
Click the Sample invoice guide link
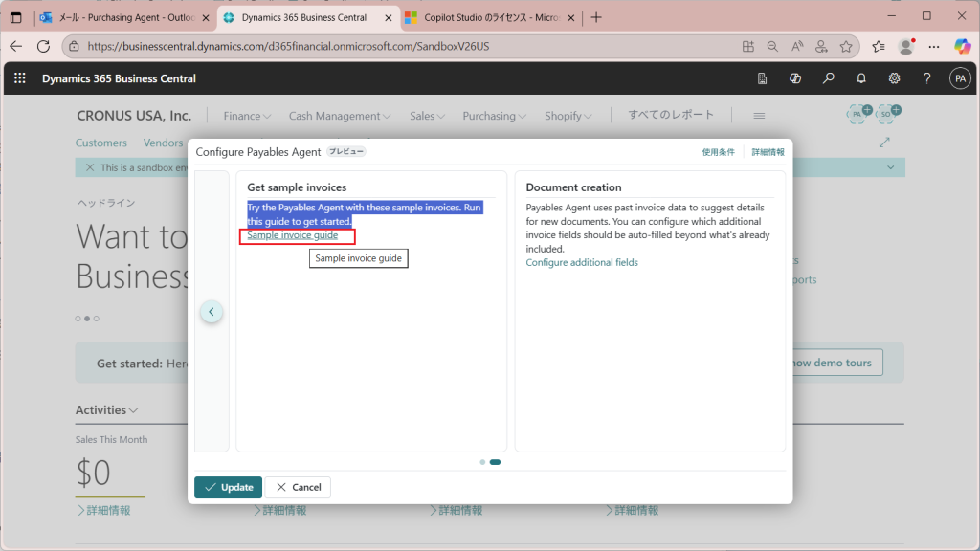pyautogui.click(x=293, y=235)
